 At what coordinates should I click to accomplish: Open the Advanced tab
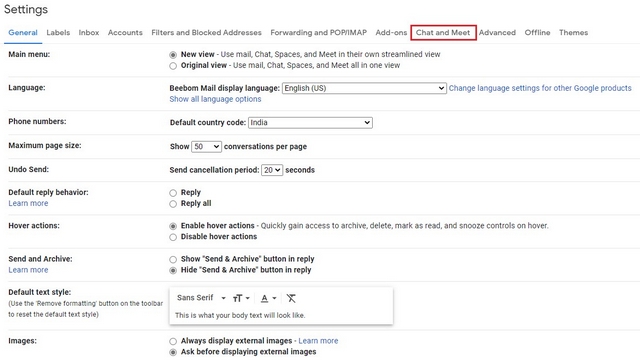[497, 33]
